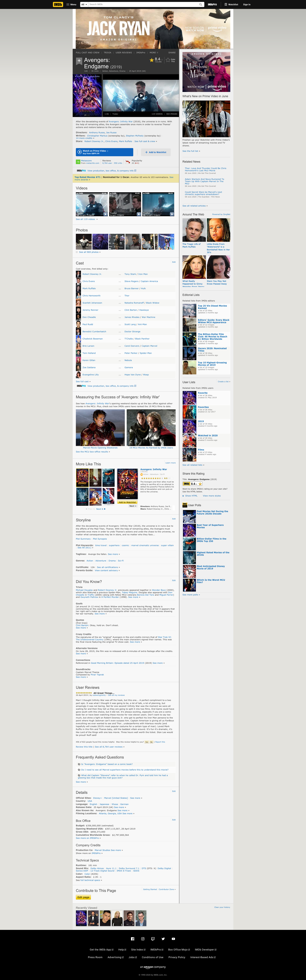Add title with plus ribbon icon
The width and height of the screenshot is (306, 980).
coord(79,60)
